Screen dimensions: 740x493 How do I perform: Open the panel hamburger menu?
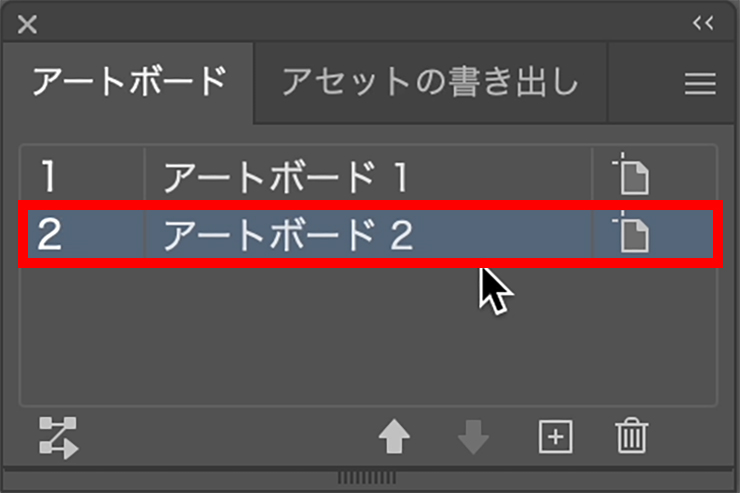pyautogui.click(x=700, y=84)
